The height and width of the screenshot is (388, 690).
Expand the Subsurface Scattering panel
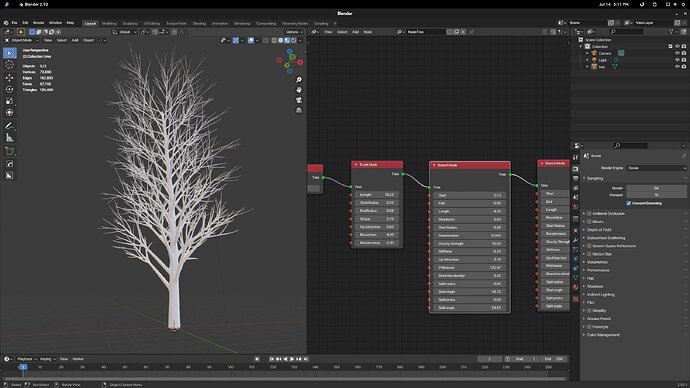(606, 238)
